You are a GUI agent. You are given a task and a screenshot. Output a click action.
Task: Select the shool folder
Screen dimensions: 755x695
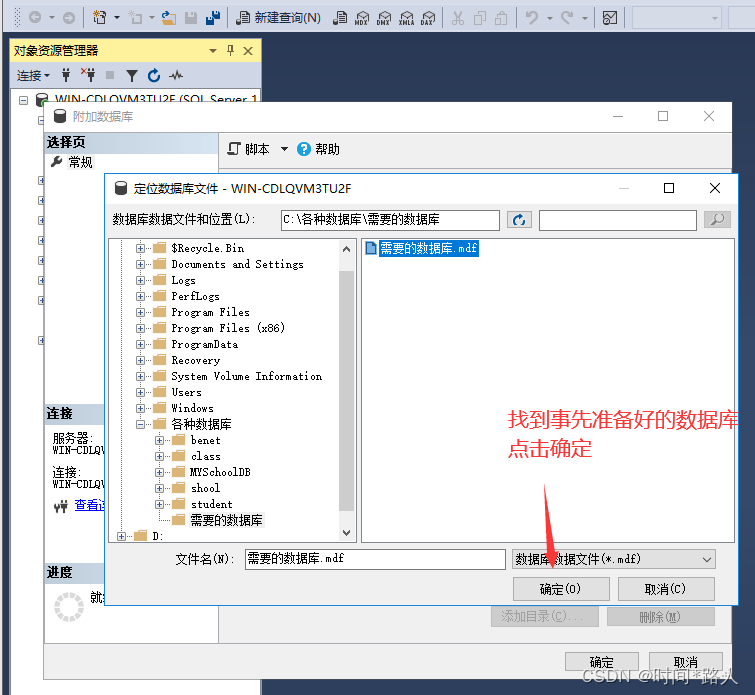(206, 488)
